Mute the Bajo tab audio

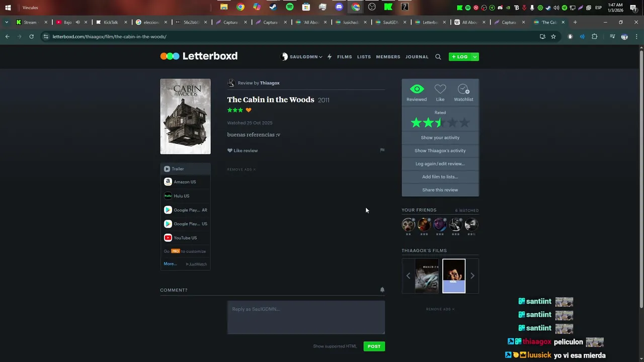77,22
